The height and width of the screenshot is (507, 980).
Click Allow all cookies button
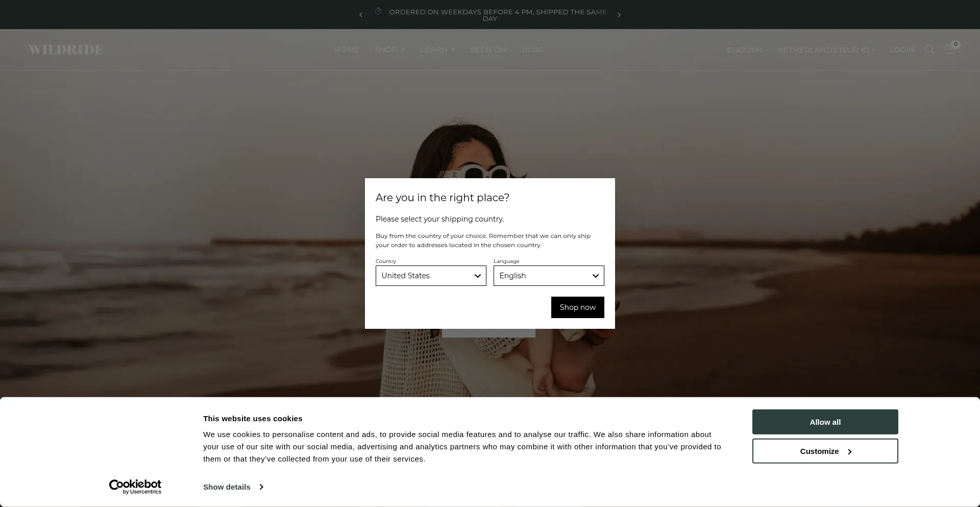825,422
